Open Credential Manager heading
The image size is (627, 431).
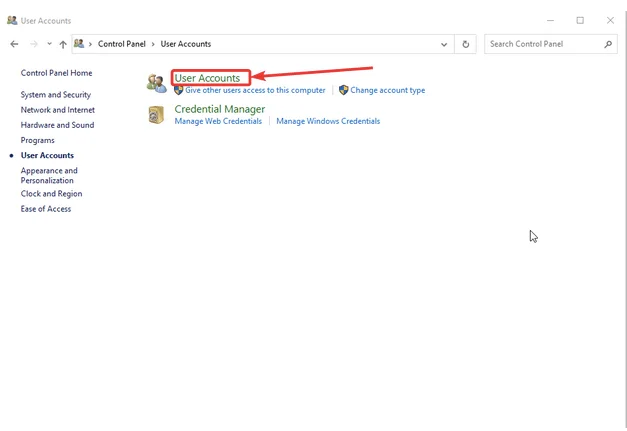pyautogui.click(x=220, y=109)
